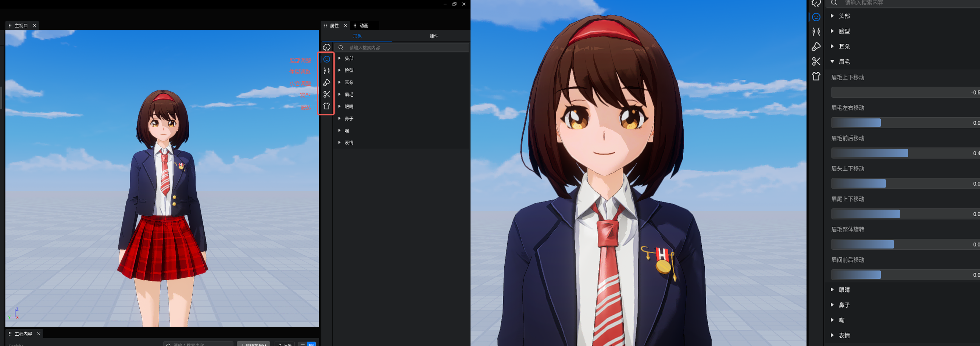Switch to grid view in 工程内容 panel
The width and height of the screenshot is (980, 346).
point(311,344)
